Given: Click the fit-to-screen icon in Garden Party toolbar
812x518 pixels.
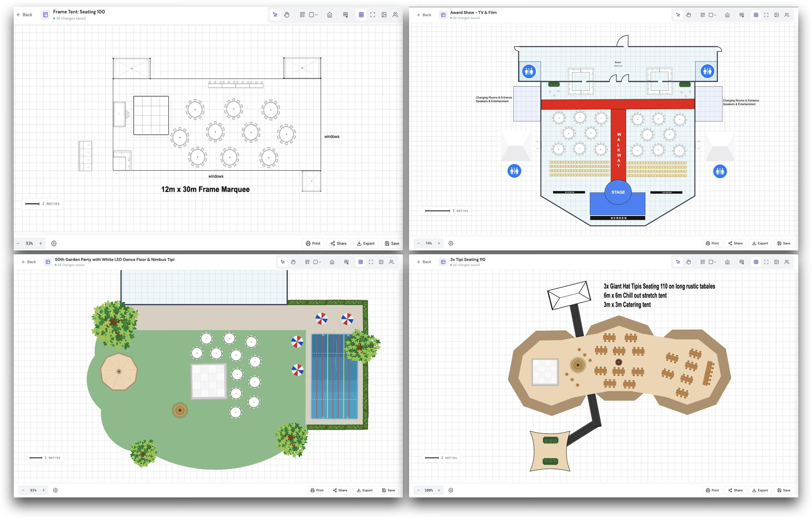Looking at the screenshot, I should tap(371, 262).
